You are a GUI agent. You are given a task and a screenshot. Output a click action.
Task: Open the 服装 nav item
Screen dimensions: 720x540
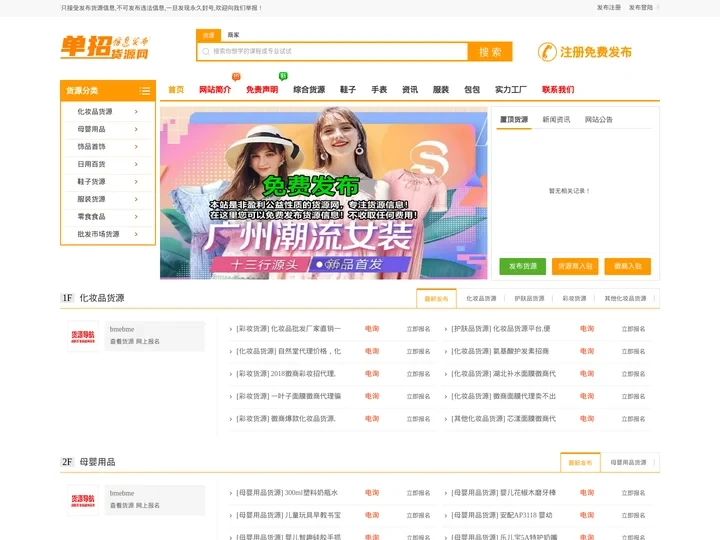click(441, 90)
